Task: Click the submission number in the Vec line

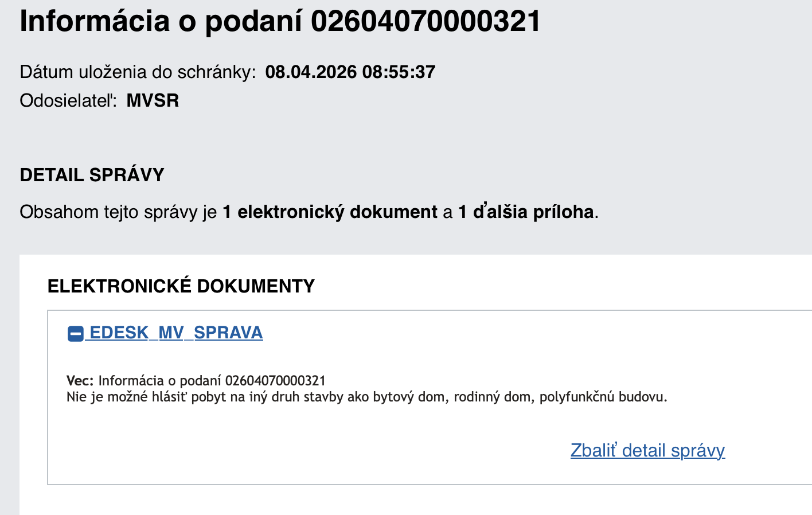Action: pos(275,381)
